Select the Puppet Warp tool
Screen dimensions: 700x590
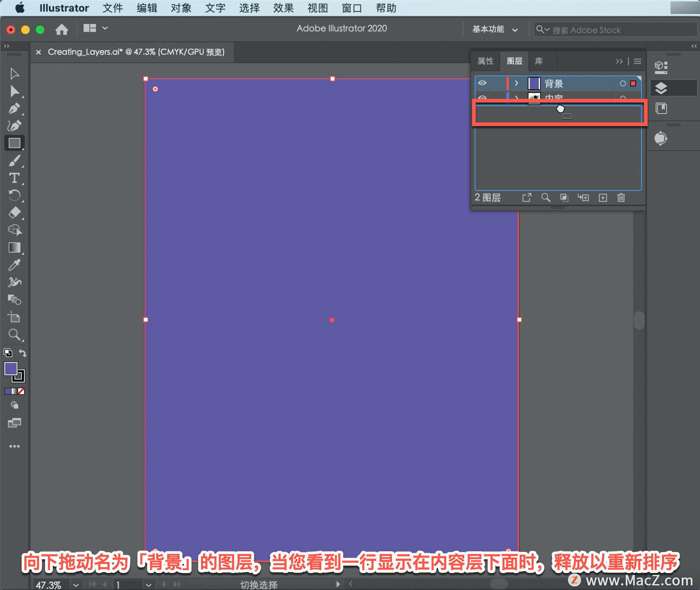point(14,282)
